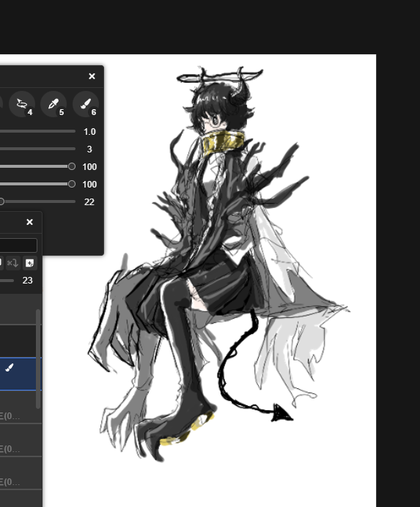
Task: Click the second slider set to 100
Action: [x=37, y=184]
